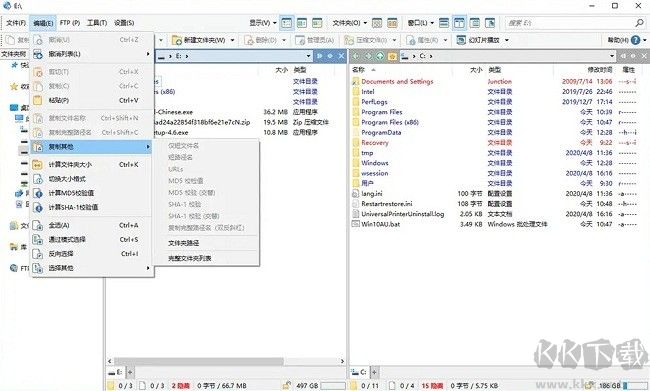Image resolution: width=650 pixels, height=391 pixels.
Task: Click favorites star icon in right pane
Action: pos(392,56)
